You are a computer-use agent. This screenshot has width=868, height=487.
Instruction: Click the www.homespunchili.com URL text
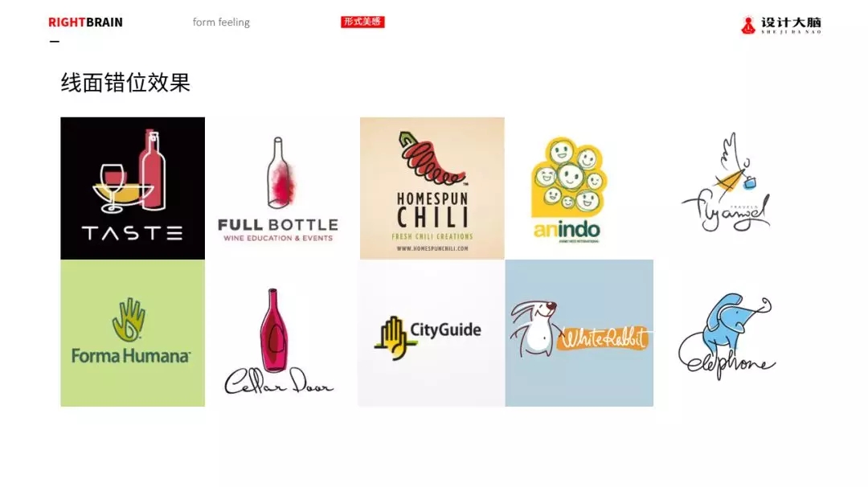[432, 248]
